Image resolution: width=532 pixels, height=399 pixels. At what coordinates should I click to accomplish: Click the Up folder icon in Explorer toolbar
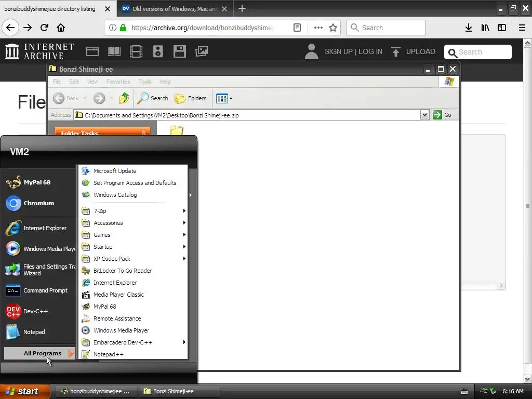(x=124, y=98)
